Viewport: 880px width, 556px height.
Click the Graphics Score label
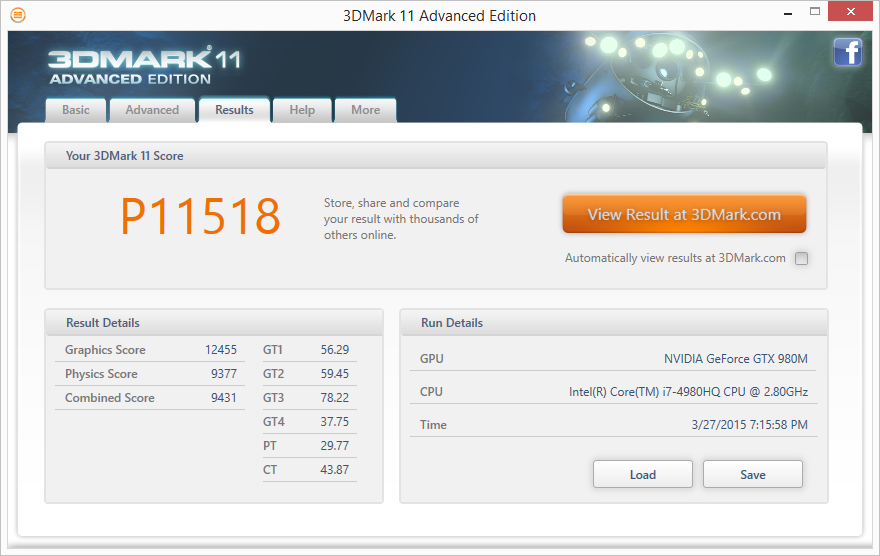click(x=105, y=350)
